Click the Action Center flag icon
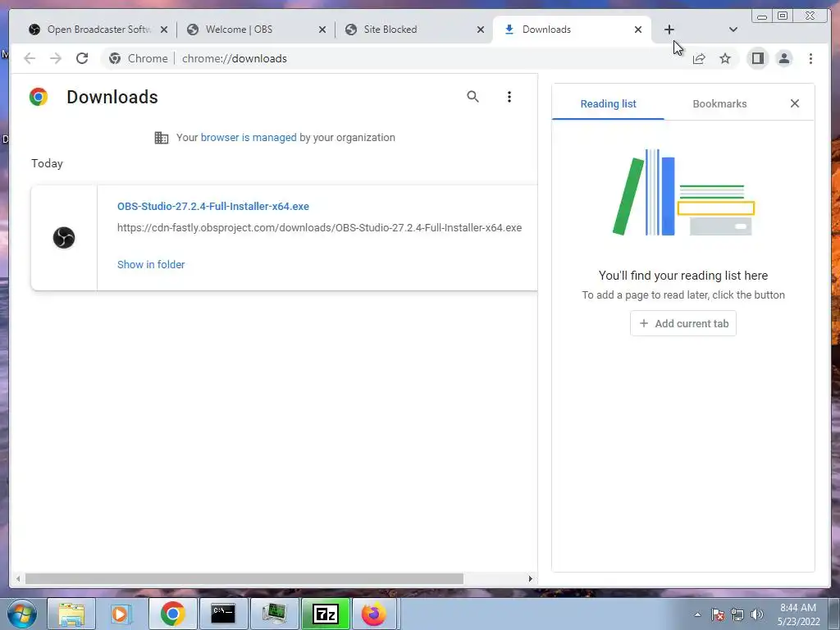The width and height of the screenshot is (840, 630). point(718,615)
